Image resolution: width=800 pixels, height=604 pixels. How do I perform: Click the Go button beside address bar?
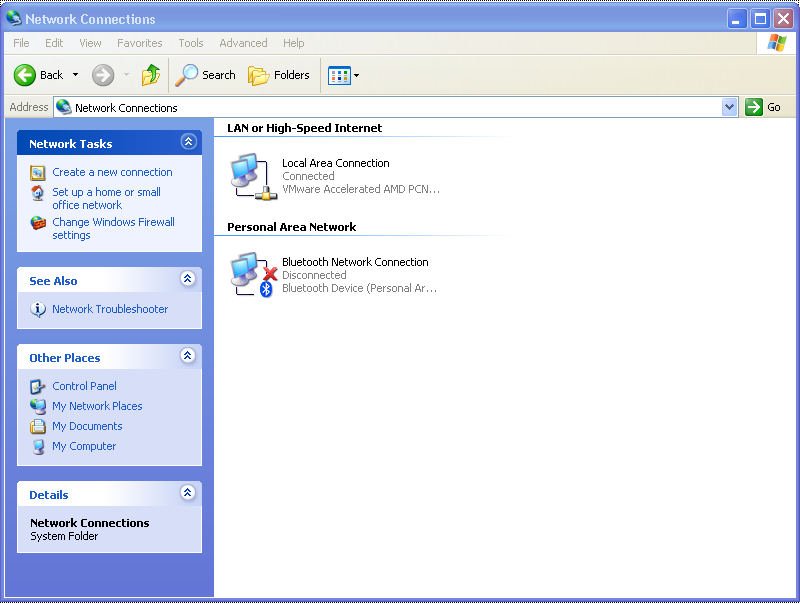(x=763, y=107)
